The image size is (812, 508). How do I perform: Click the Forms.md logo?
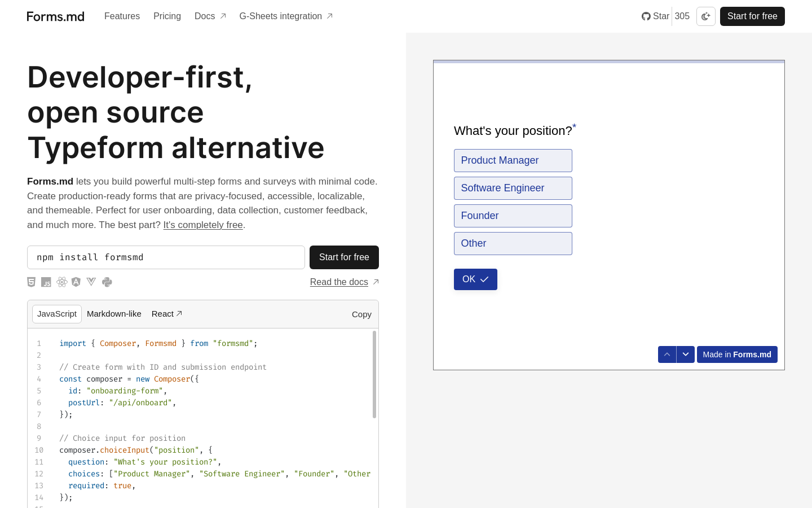[x=56, y=16]
